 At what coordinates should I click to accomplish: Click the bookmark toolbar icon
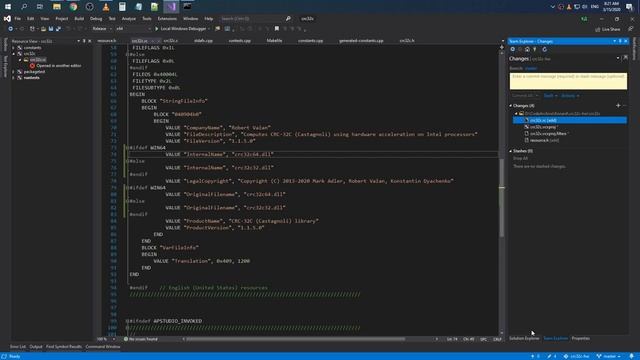[x=277, y=29]
